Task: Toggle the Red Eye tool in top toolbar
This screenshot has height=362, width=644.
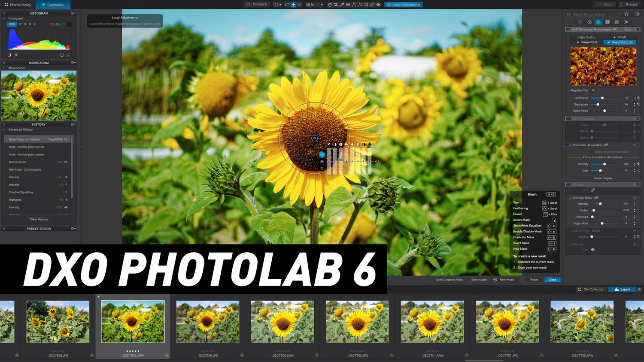Action: coord(378,5)
